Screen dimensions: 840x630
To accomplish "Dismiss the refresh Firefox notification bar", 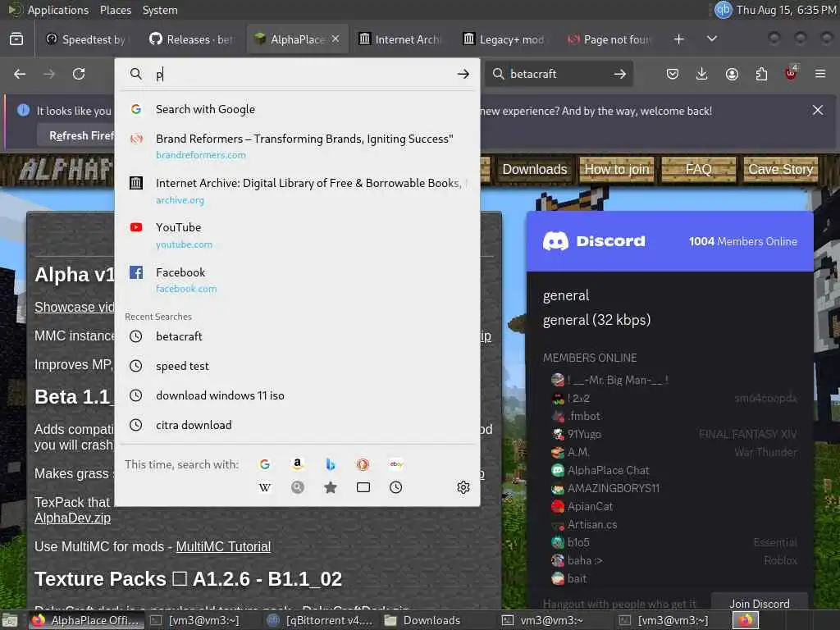I will [818, 110].
